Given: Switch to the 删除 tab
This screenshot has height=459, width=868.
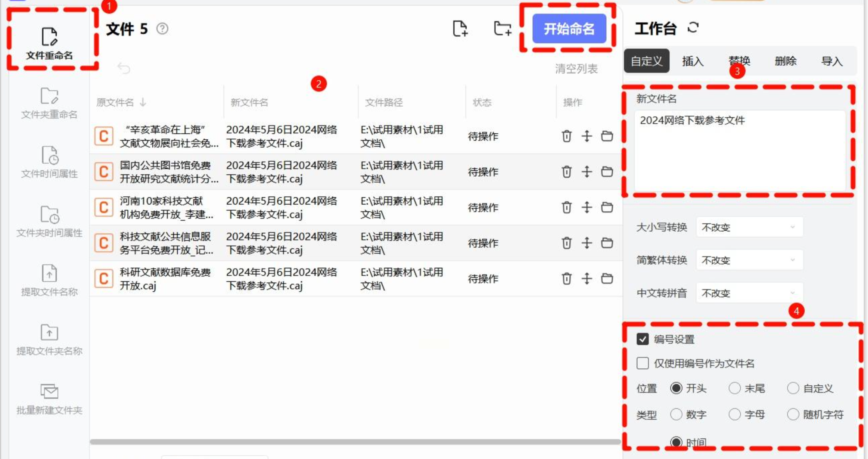Looking at the screenshot, I should click(785, 61).
